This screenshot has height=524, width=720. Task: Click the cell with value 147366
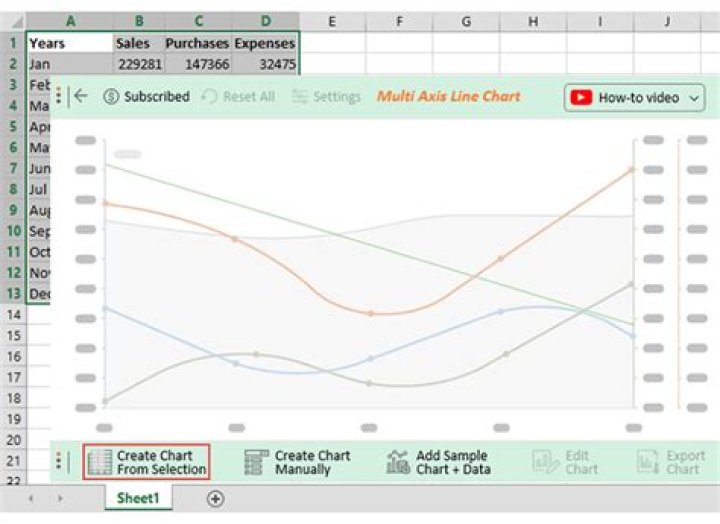click(198, 64)
